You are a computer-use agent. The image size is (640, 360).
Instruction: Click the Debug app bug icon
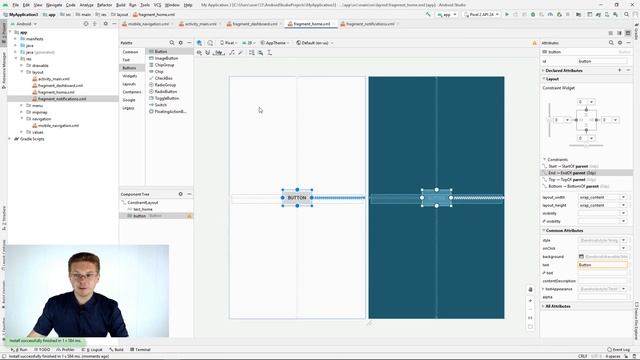(533, 14)
